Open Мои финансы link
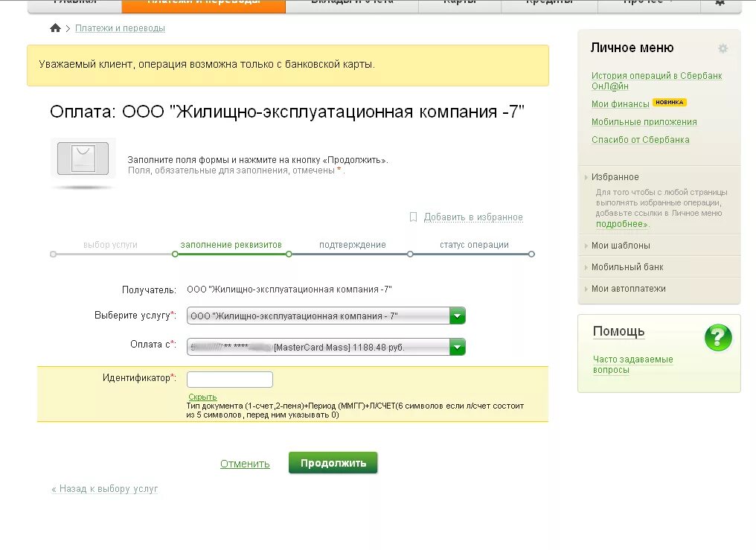This screenshot has width=756, height=550. coord(620,103)
